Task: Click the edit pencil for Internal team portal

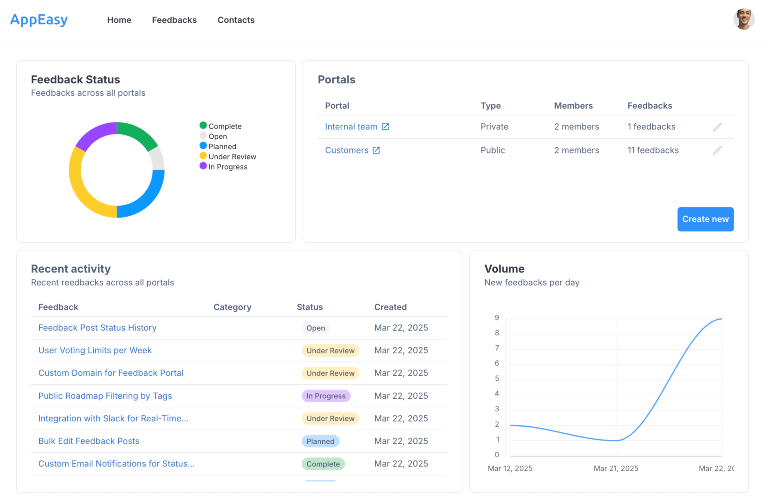Action: tap(717, 127)
